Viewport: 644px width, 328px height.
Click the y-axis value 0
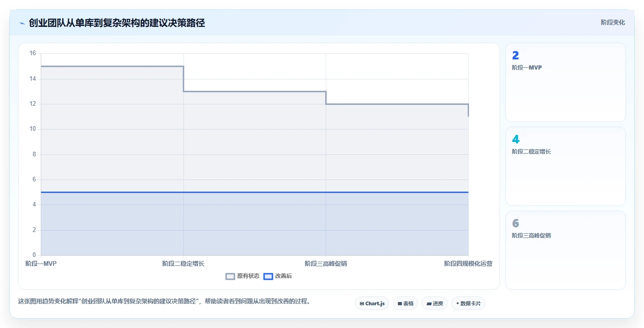click(34, 255)
